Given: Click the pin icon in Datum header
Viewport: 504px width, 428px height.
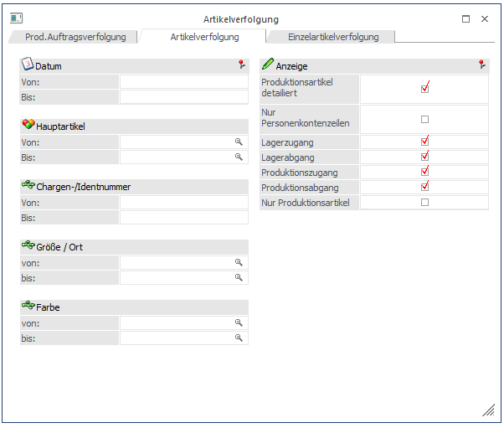Looking at the screenshot, I should point(241,64).
